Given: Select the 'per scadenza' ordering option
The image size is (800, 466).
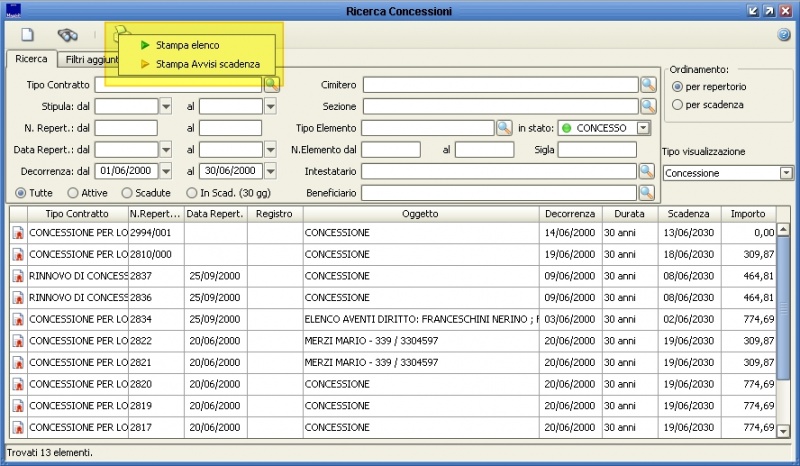Looking at the screenshot, I should tap(678, 104).
